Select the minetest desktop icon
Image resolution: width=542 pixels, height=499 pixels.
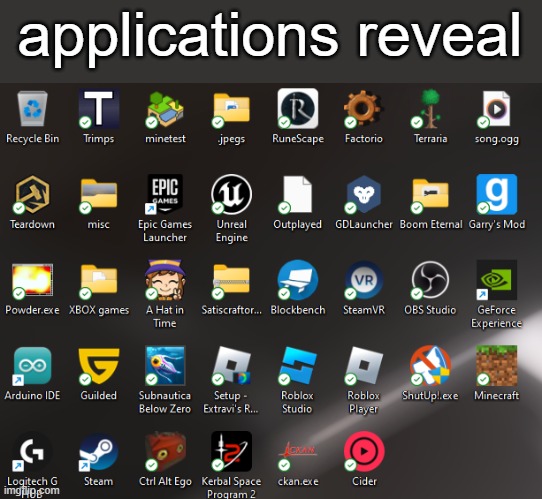pyautogui.click(x=165, y=109)
